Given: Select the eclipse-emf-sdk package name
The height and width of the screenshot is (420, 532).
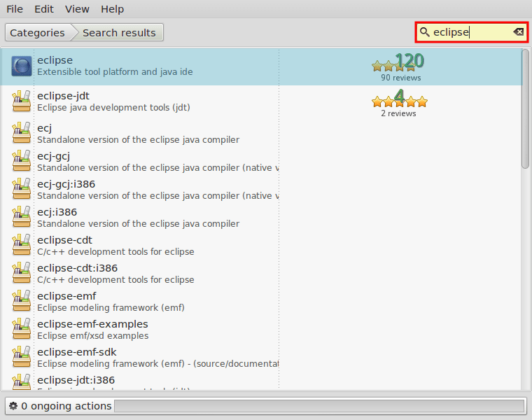Looking at the screenshot, I should (x=77, y=352).
